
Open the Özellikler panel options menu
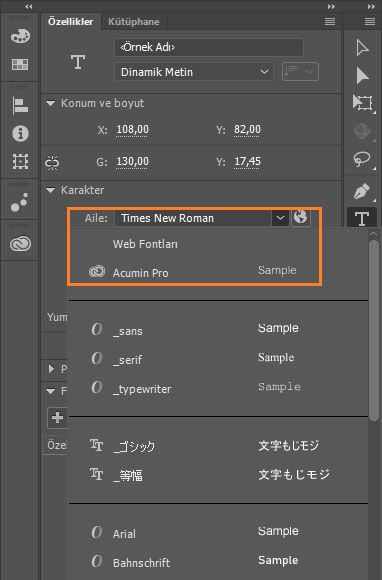pos(330,22)
